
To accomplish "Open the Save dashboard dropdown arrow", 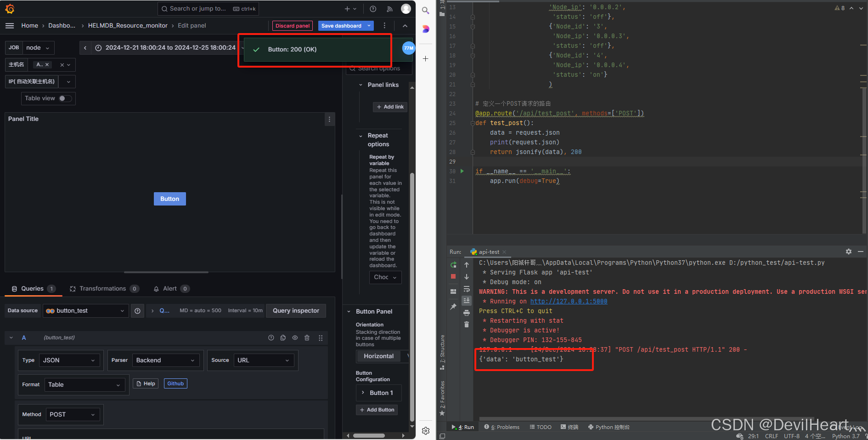I will click(369, 26).
